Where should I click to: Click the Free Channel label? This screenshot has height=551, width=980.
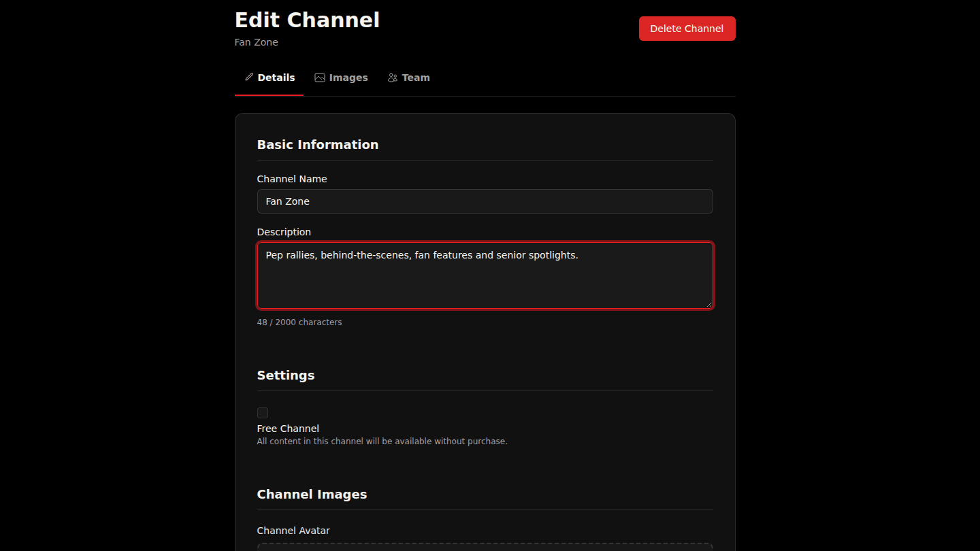coord(288,429)
